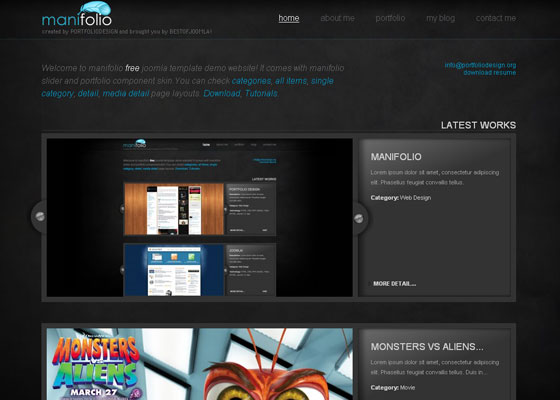This screenshot has height=400, width=560.
Task: Open the home menu item
Action: (289, 18)
